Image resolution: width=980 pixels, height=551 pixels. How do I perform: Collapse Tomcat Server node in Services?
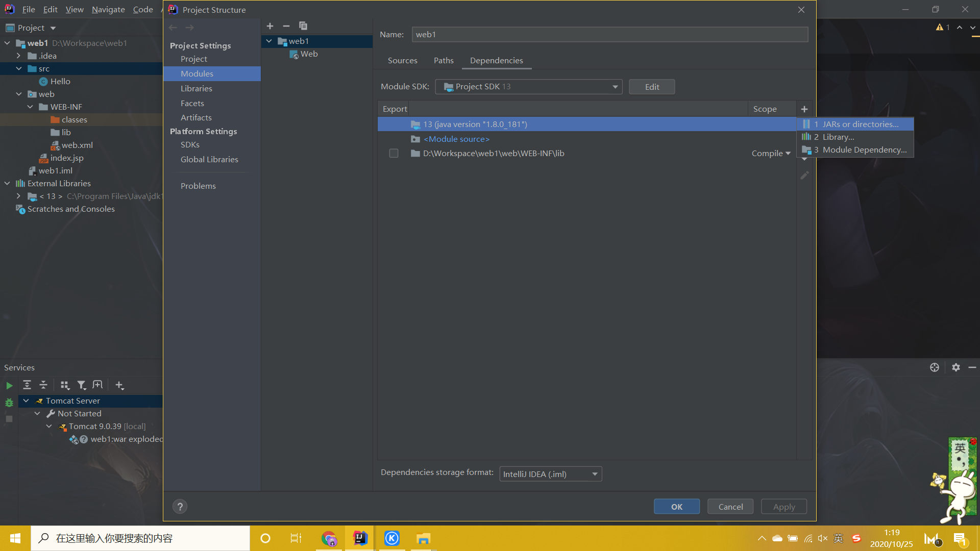[x=26, y=401]
